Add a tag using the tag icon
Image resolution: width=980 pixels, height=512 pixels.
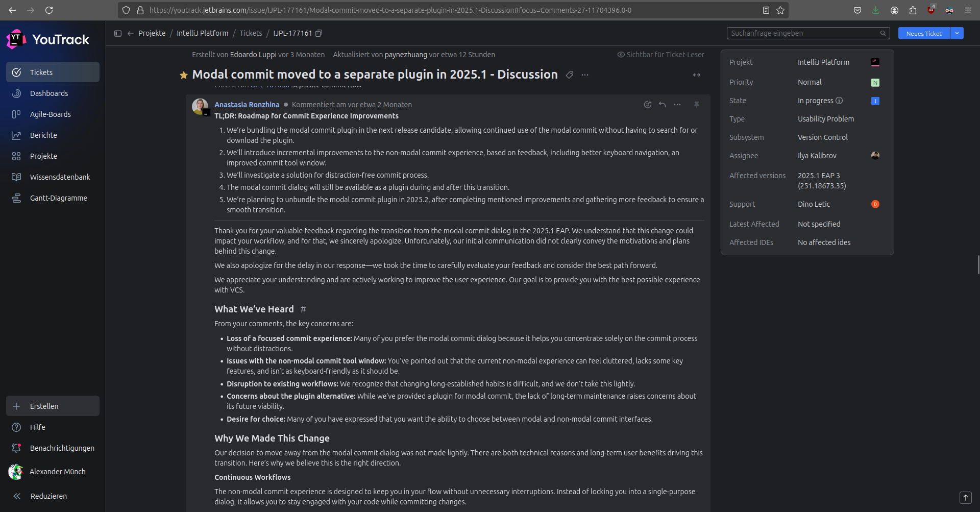[570, 75]
